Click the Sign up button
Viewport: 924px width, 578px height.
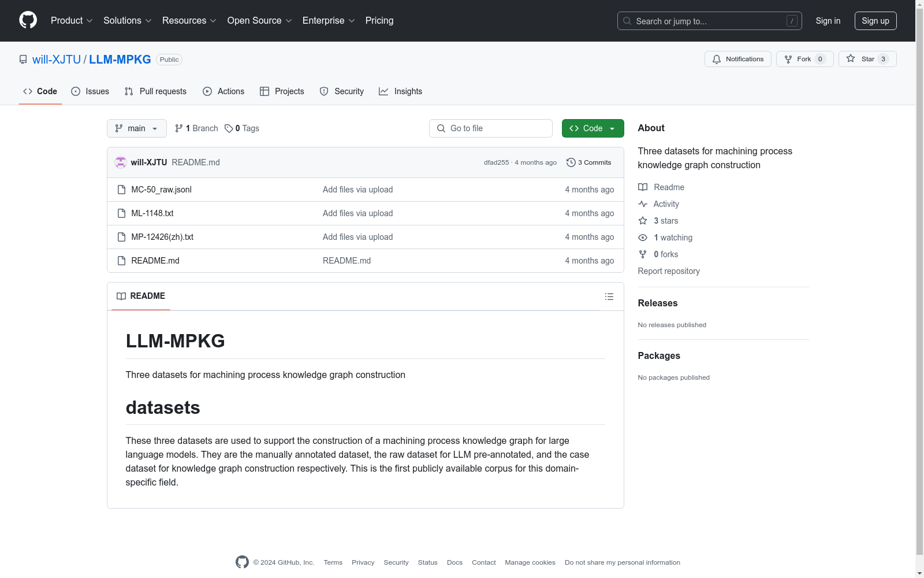(x=875, y=21)
